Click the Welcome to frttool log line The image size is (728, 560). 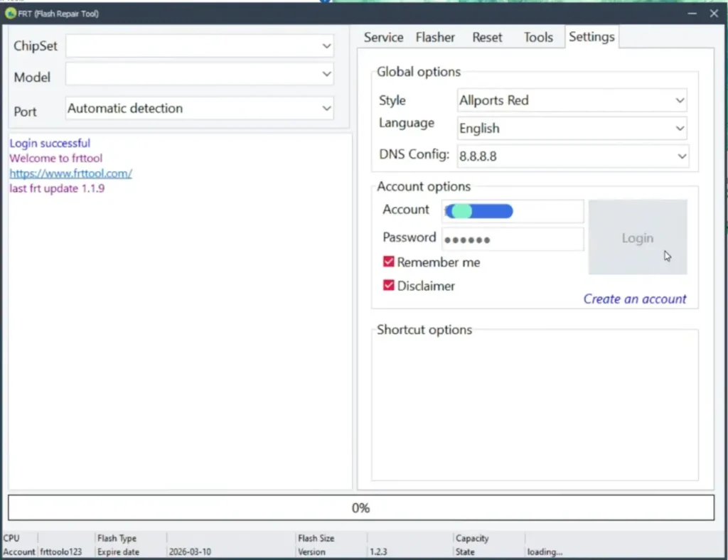click(x=55, y=158)
